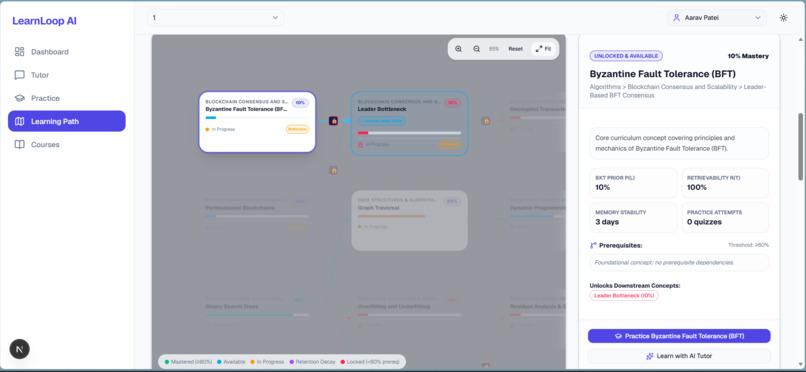Open the Courses book icon

[20, 144]
